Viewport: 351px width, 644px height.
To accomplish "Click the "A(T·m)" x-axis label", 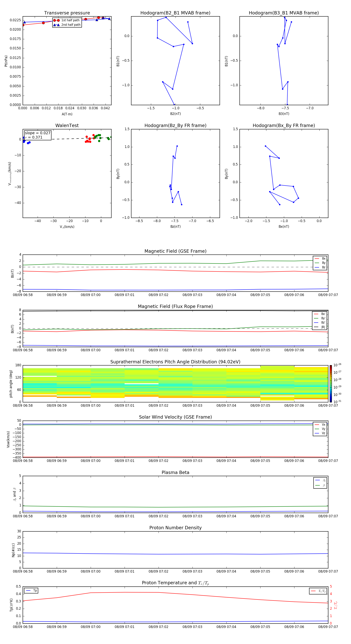I will [x=67, y=114].
